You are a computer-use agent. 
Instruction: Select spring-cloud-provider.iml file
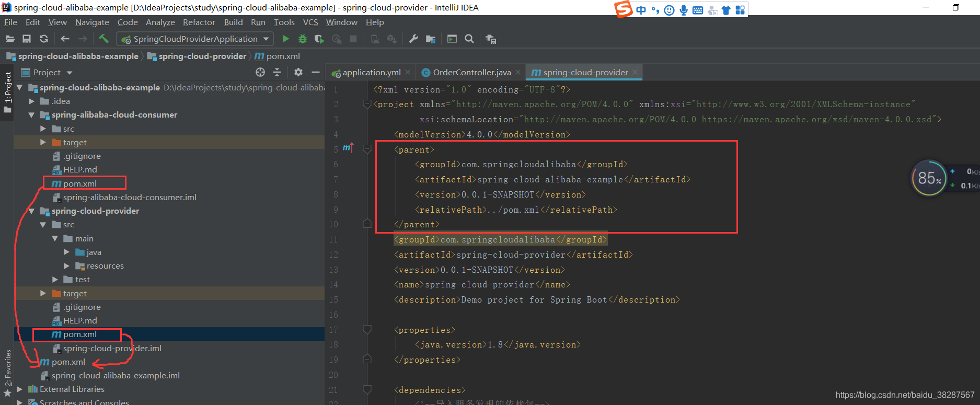tap(112, 348)
